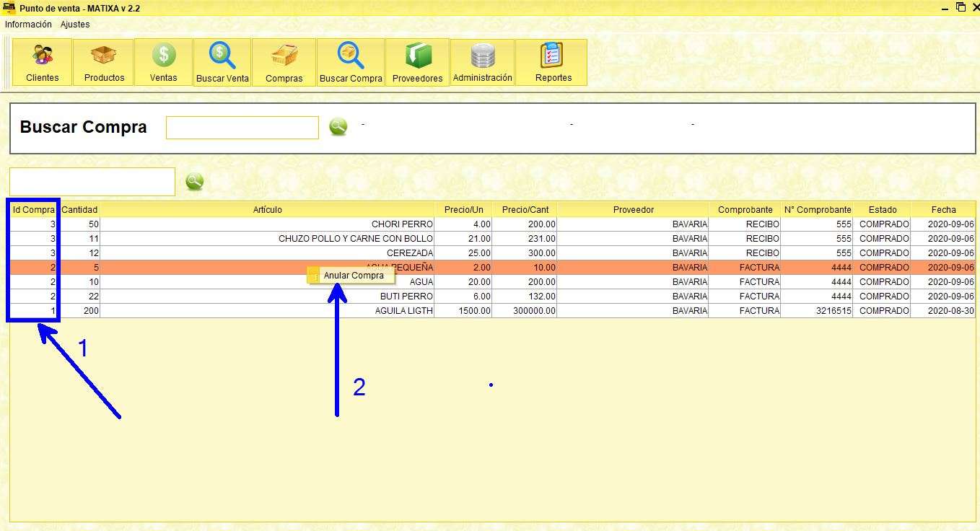Image resolution: width=980 pixels, height=531 pixels.
Task: Open the Compras module
Action: pyautogui.click(x=284, y=61)
